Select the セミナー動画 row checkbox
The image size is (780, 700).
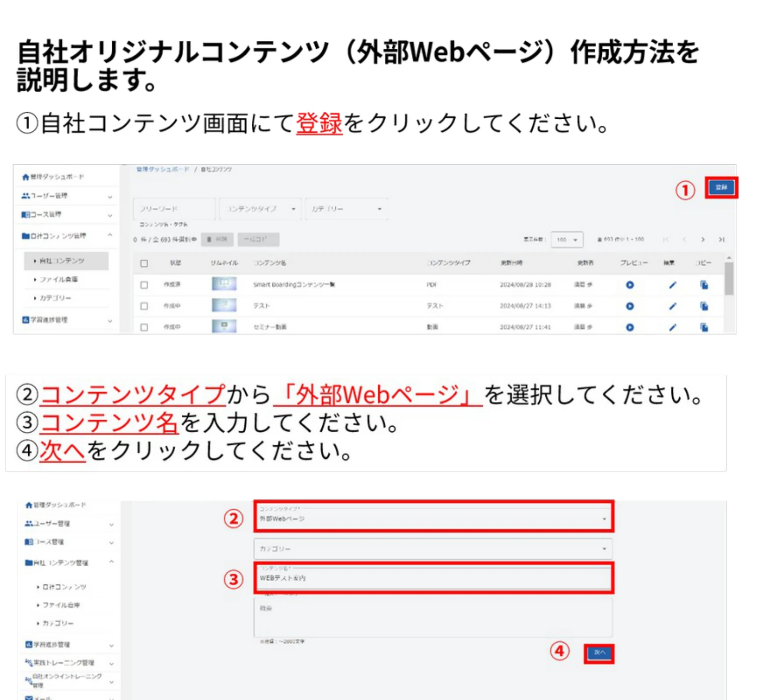(144, 327)
